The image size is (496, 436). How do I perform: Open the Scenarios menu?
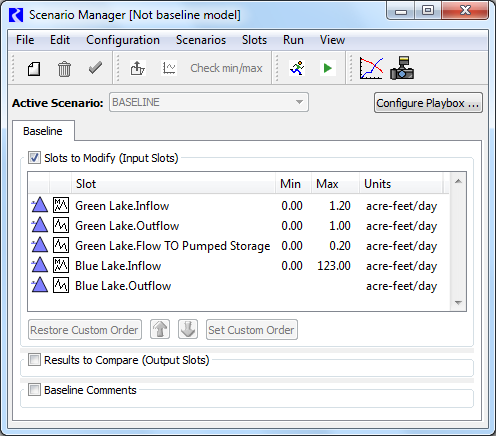click(201, 40)
